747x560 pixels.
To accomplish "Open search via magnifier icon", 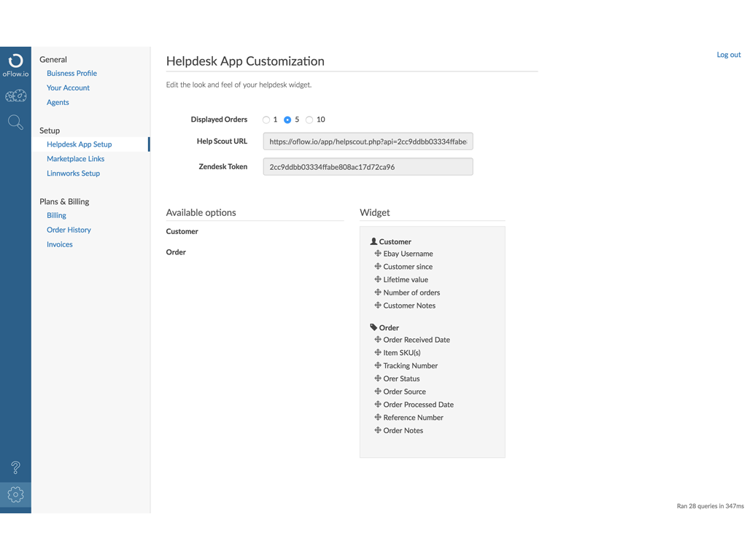I will 15,122.
